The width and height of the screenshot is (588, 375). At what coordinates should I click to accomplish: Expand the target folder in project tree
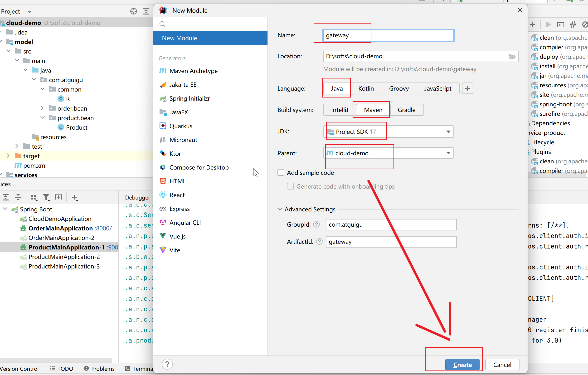[8, 156]
